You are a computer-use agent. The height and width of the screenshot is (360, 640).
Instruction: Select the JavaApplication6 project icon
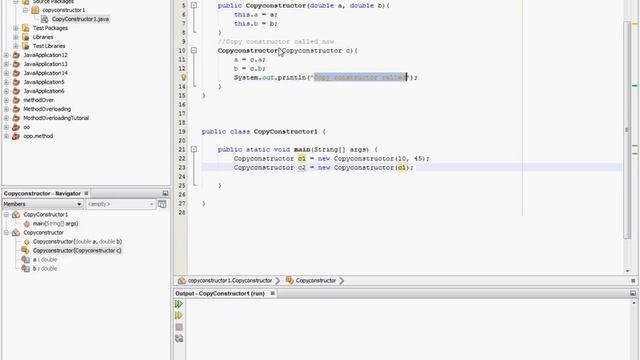(x=16, y=91)
